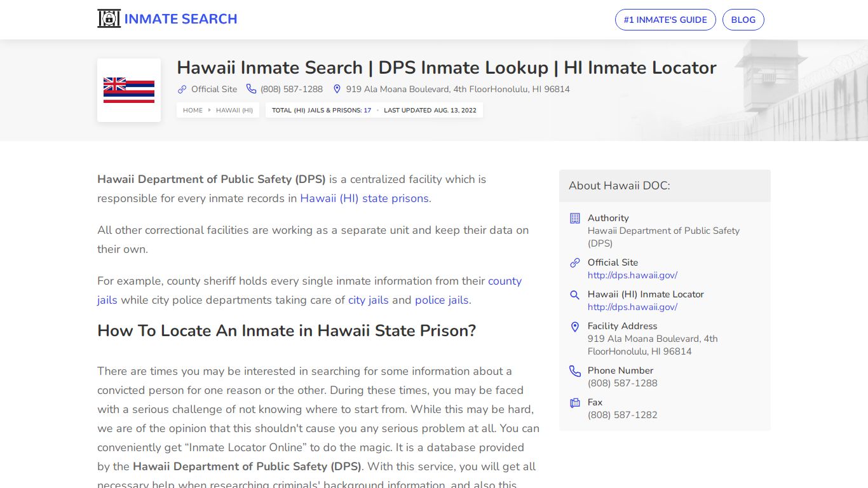The image size is (868, 488).
Task: Open the city jails link
Action: pyautogui.click(x=368, y=300)
